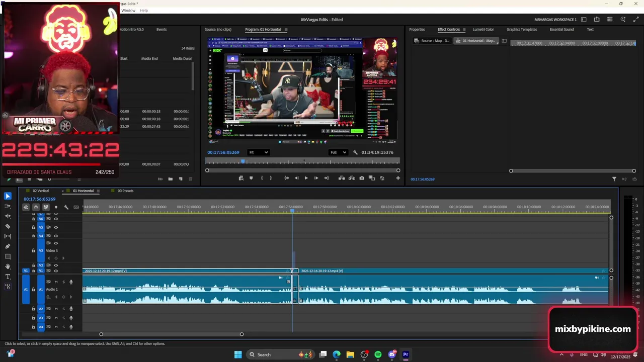Open timeline display settings wrench
The image size is (644, 362).
pos(66,207)
